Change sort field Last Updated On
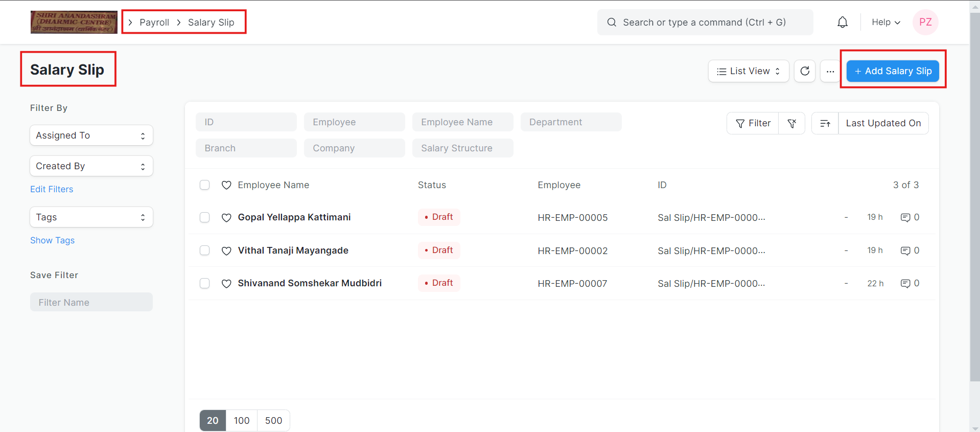The height and width of the screenshot is (432, 980). click(x=883, y=123)
